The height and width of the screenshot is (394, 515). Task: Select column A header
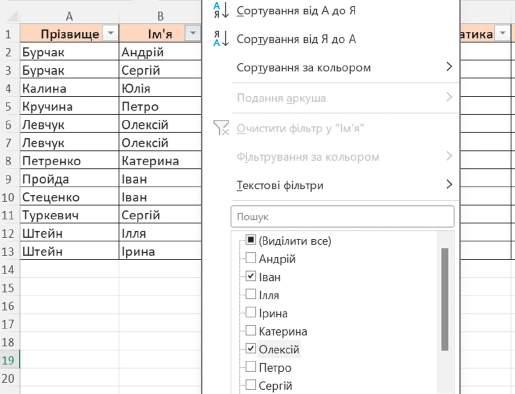(x=69, y=16)
